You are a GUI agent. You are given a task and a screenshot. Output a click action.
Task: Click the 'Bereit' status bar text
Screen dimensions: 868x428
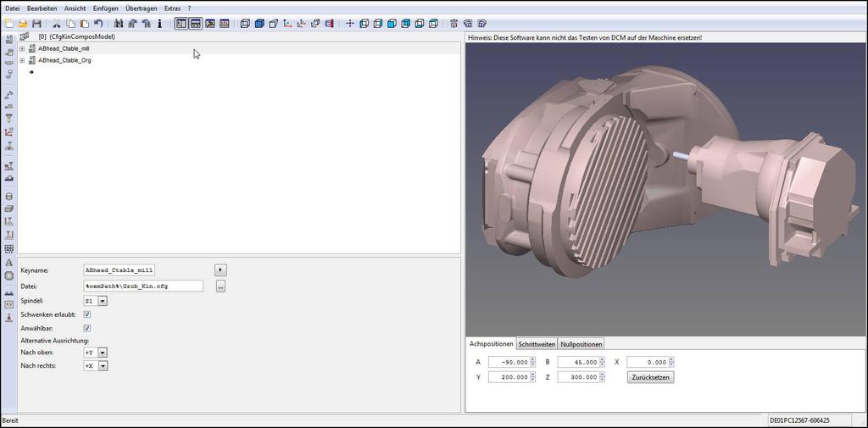(x=10, y=421)
